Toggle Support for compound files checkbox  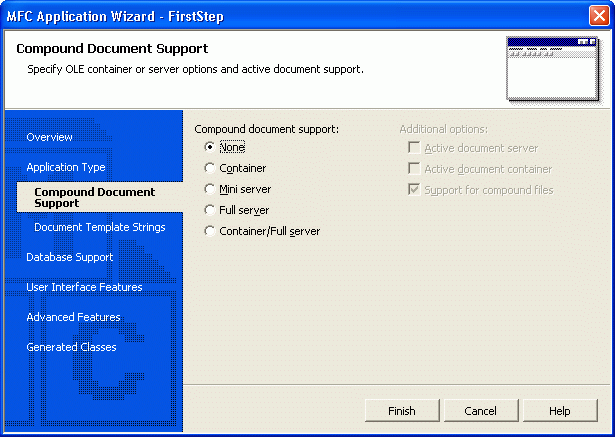(x=413, y=190)
